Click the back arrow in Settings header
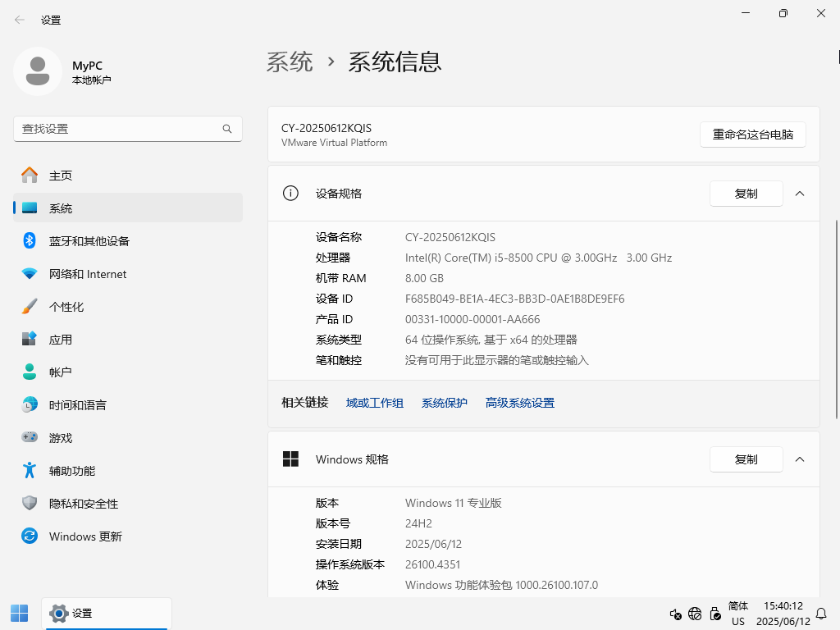The image size is (840, 630). [20, 21]
